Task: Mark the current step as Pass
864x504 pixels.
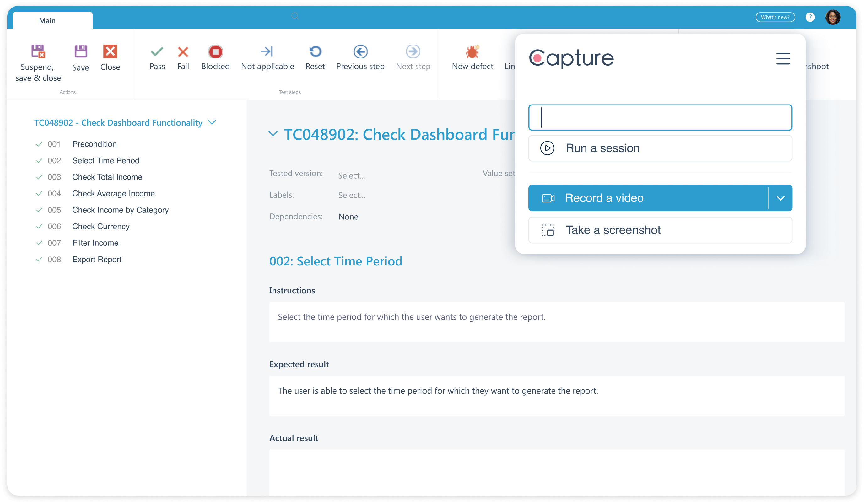Action: (x=157, y=57)
